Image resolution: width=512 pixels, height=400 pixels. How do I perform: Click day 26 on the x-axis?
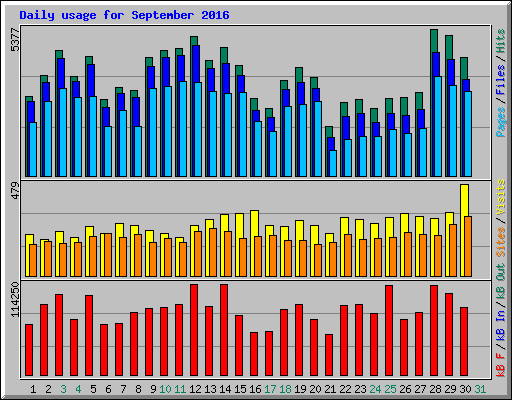tap(405, 389)
